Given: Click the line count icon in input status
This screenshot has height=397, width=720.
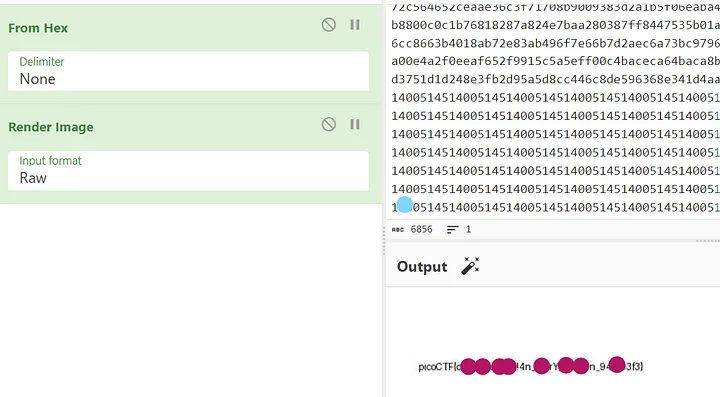Looking at the screenshot, I should (452, 229).
